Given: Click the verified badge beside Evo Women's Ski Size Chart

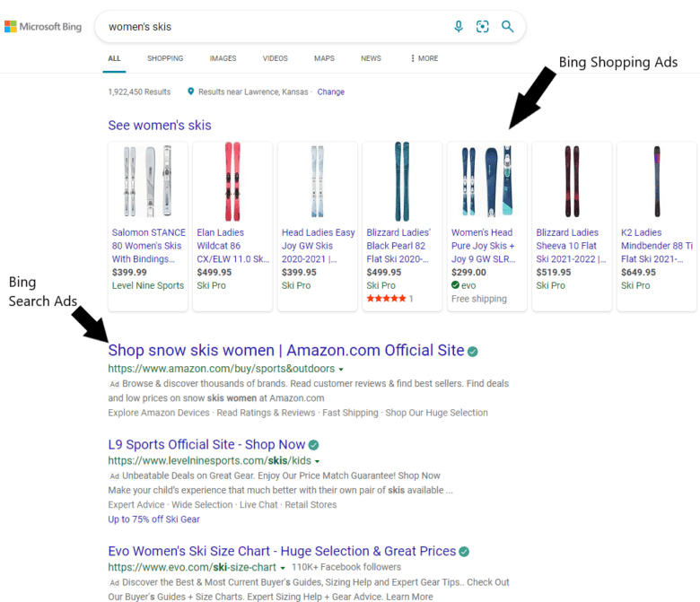Looking at the screenshot, I should tap(464, 552).
